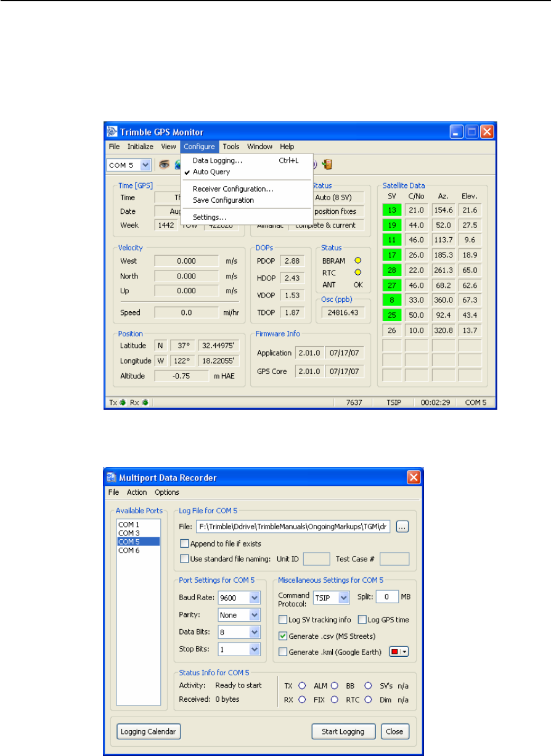Click the yellow RTC indicator in GPS Monitor

(x=357, y=272)
